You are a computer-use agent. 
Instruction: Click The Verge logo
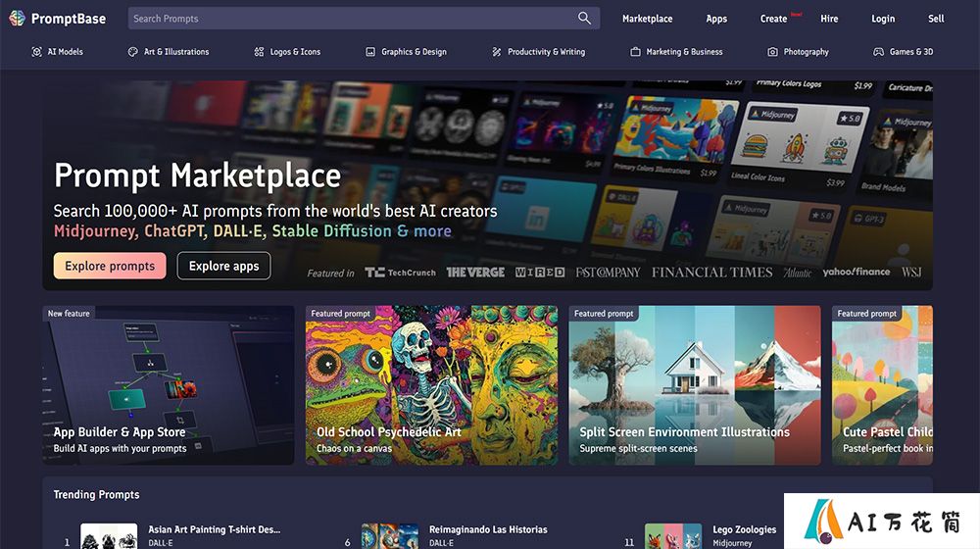[x=475, y=273]
